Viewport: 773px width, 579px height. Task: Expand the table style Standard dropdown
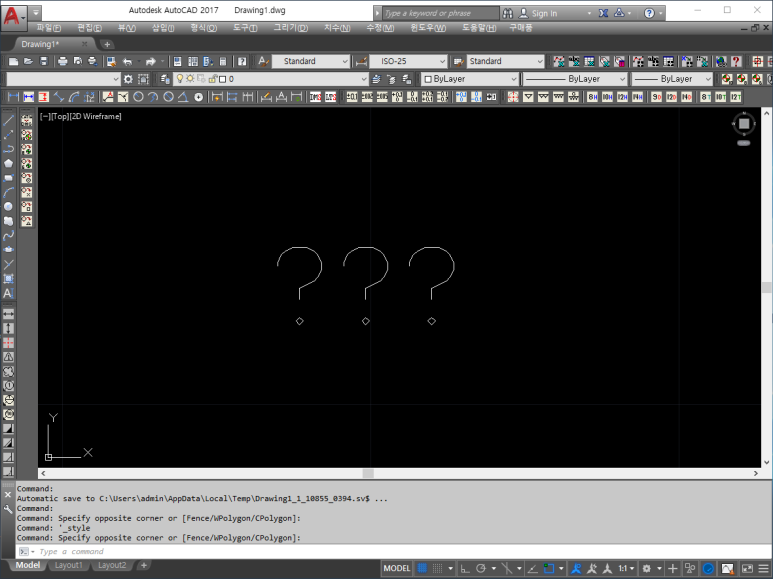pyautogui.click(x=540, y=61)
